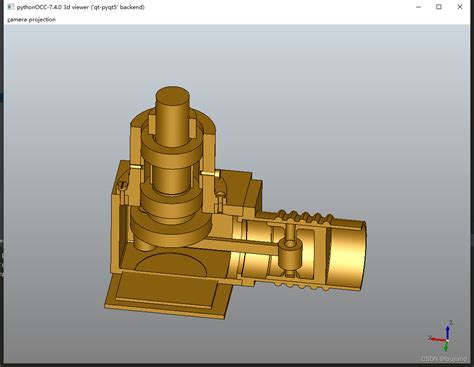Click the green Y axis of the triad
474x367 pixels.
(x=446, y=347)
